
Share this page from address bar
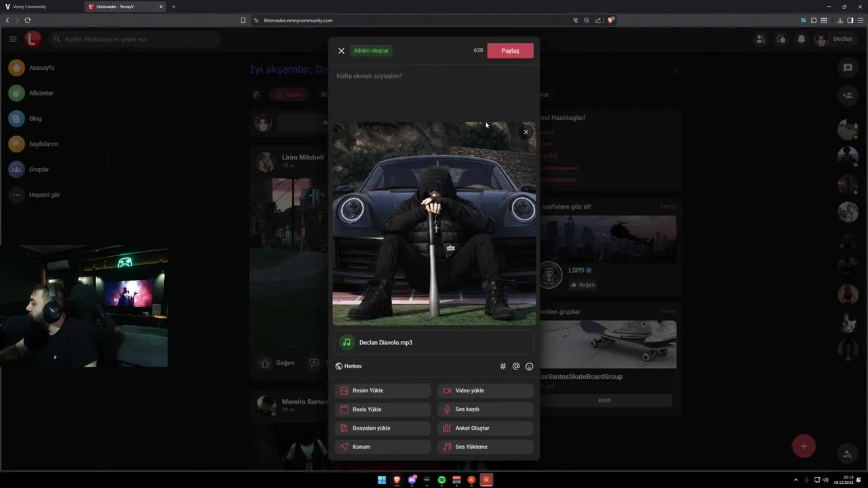pyautogui.click(x=597, y=20)
